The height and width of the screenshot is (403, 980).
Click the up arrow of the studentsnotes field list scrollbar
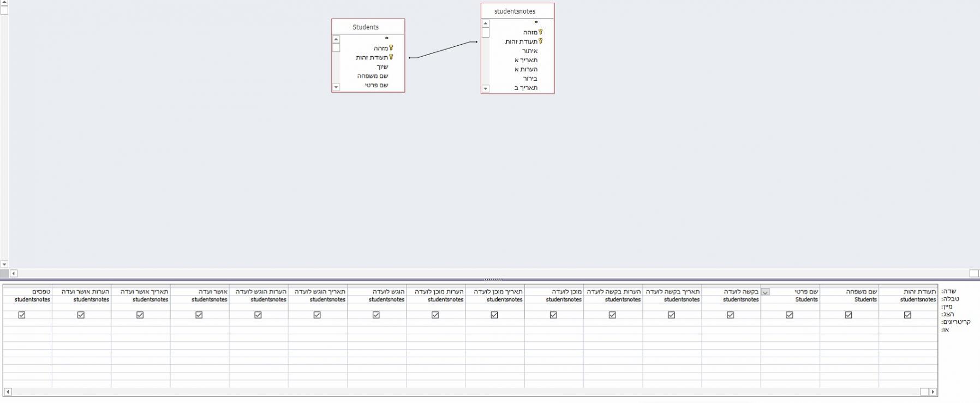[486, 23]
